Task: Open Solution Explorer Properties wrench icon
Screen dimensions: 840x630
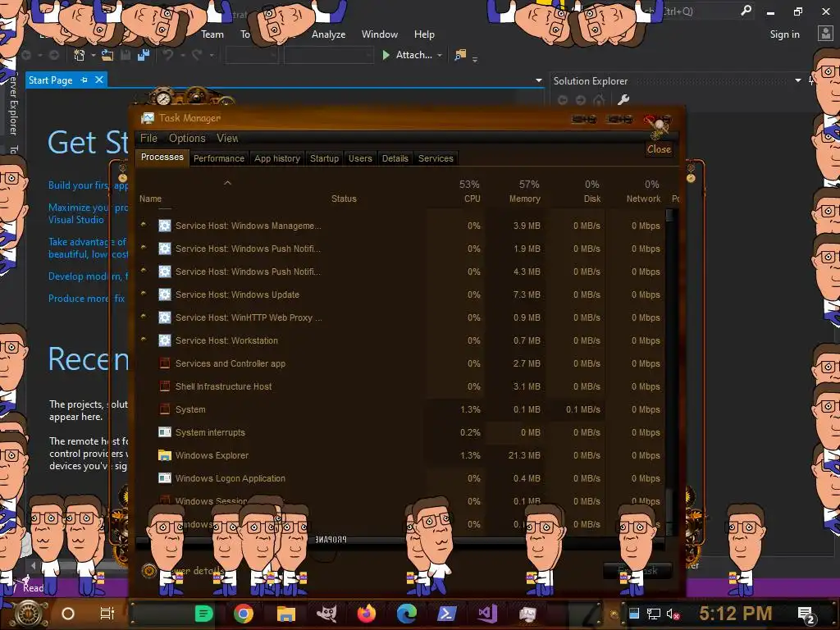Action: click(x=623, y=99)
